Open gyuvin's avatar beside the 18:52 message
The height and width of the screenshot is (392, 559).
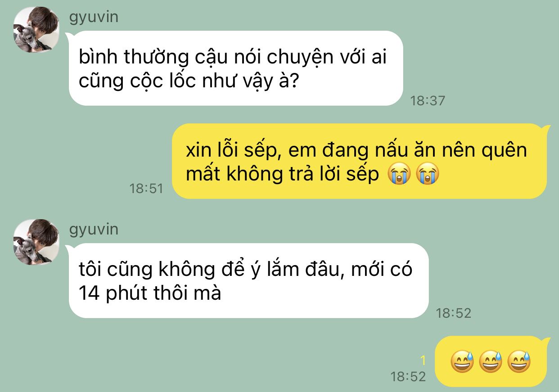(x=36, y=242)
